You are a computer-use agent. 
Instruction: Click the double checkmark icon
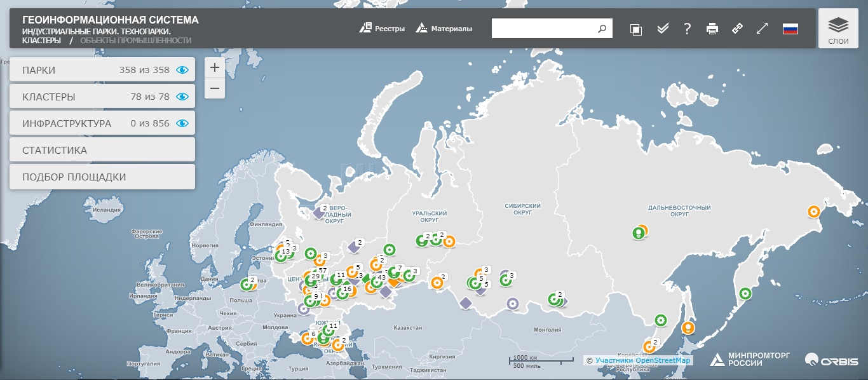663,29
